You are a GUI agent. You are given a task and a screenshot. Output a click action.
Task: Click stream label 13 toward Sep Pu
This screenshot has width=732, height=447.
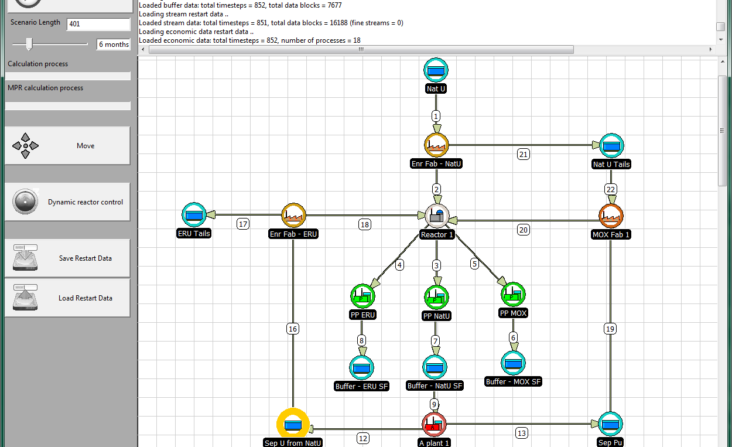click(x=521, y=433)
